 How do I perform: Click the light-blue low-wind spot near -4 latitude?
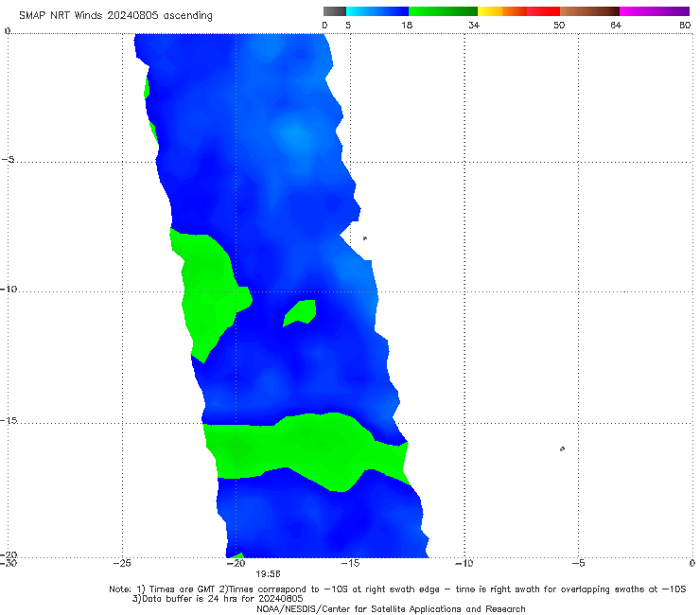[294, 134]
